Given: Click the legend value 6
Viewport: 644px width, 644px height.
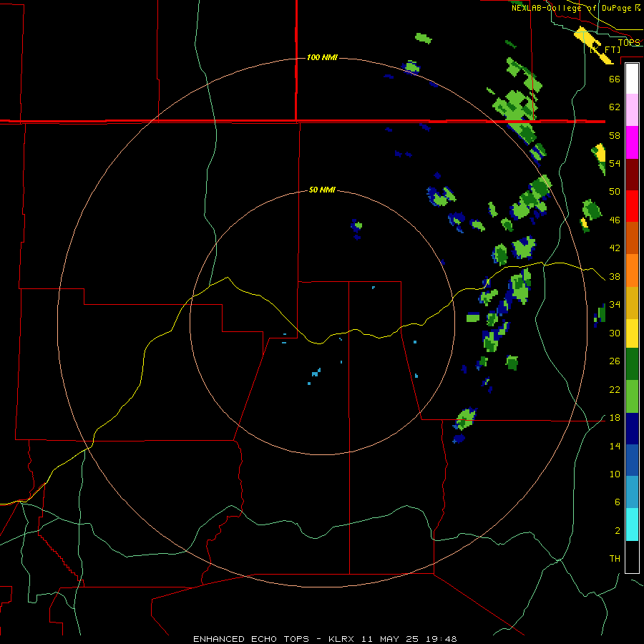Looking at the screenshot, I should pyautogui.click(x=618, y=502).
